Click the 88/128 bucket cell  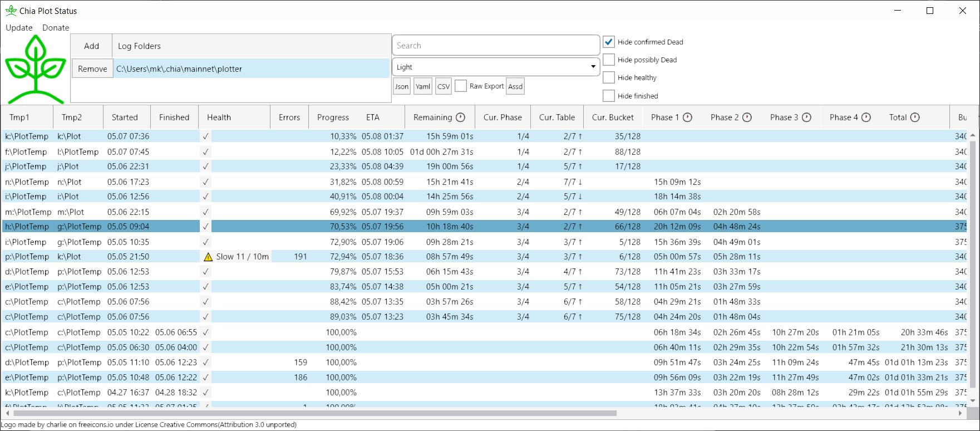point(628,152)
